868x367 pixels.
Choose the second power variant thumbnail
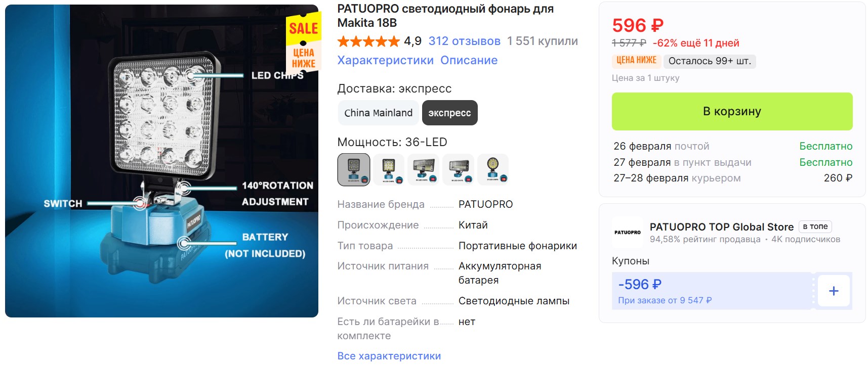[389, 170]
